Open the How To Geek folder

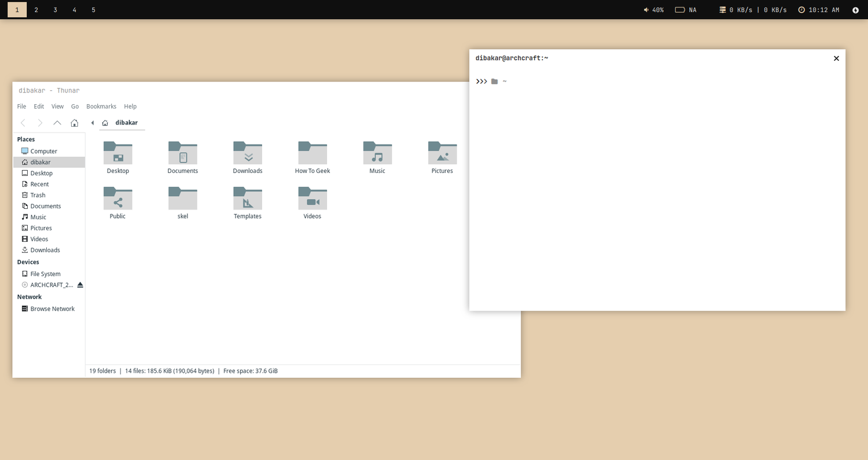312,153
